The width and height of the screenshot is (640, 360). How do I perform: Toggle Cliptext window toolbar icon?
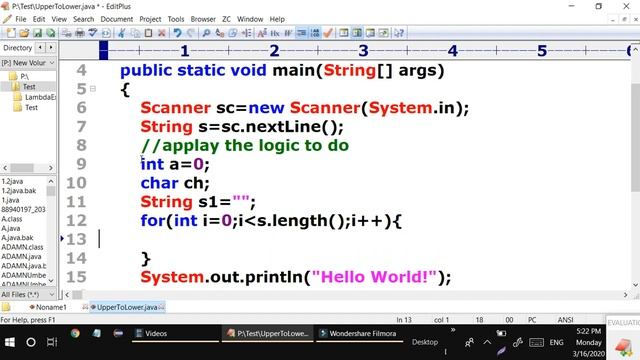click(344, 33)
